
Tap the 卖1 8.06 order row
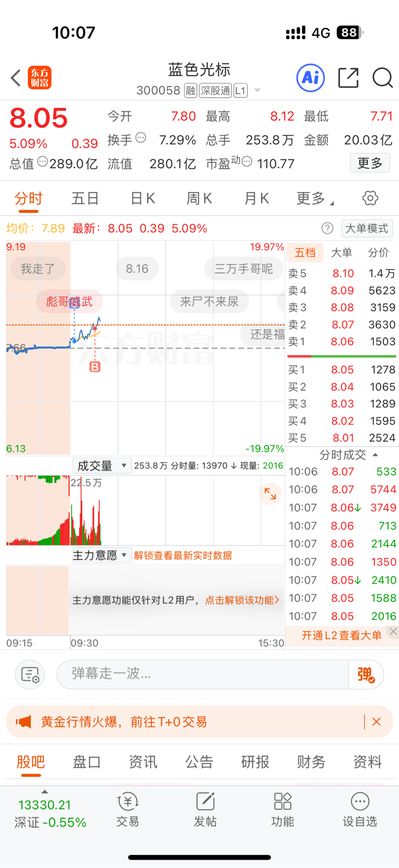(342, 341)
